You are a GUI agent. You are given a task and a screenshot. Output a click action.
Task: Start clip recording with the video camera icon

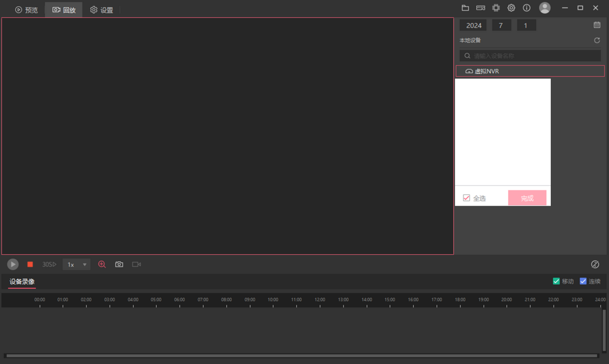tap(136, 264)
